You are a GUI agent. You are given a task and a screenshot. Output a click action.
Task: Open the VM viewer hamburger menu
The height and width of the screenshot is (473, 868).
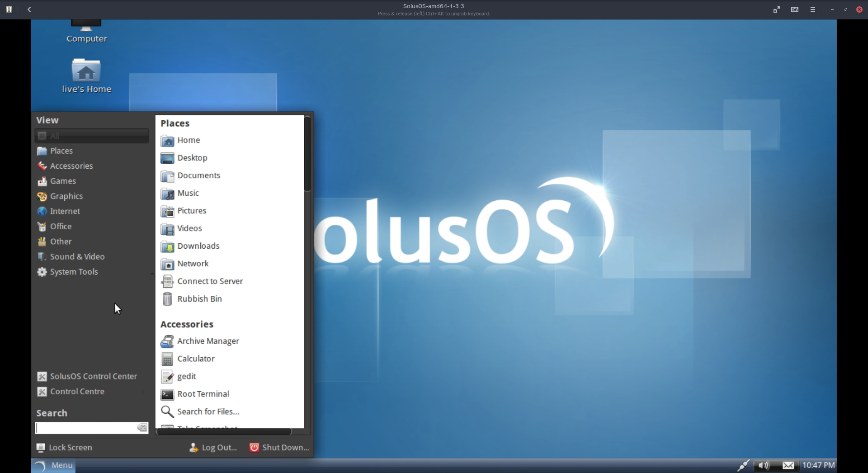813,9
